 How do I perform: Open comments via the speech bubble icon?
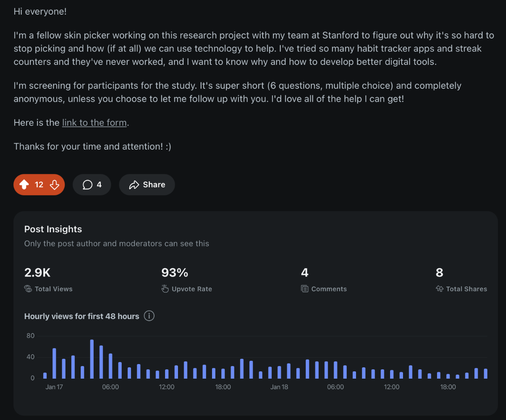pyautogui.click(x=88, y=185)
